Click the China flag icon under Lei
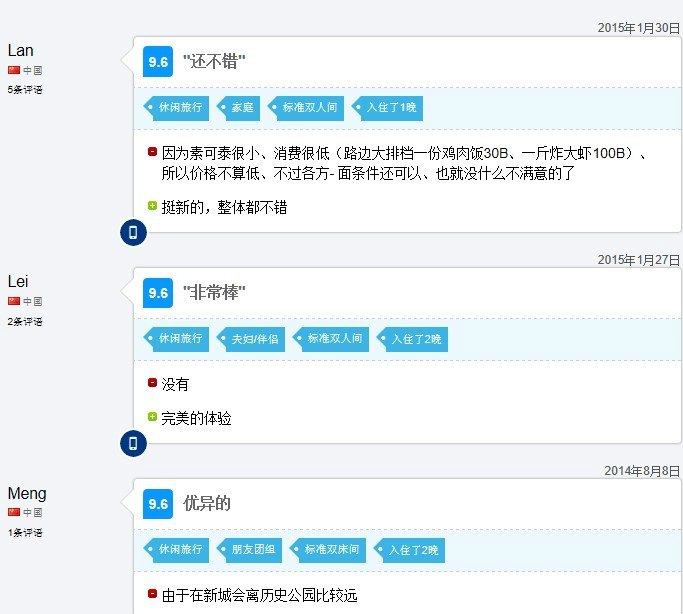 coord(14,301)
